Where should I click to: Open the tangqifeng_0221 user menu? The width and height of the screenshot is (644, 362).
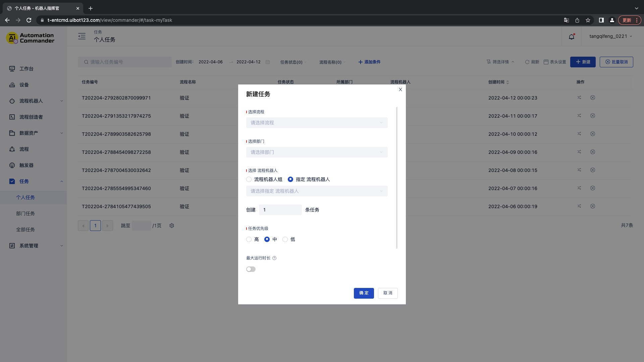(611, 36)
